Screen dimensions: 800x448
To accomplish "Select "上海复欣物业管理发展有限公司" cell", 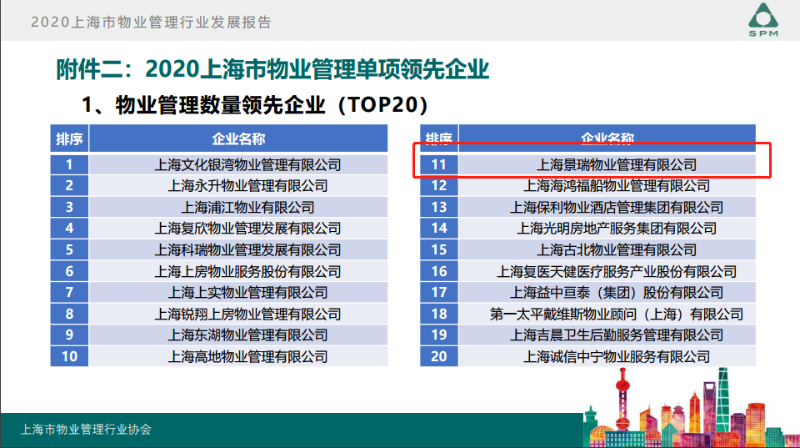I will (x=238, y=228).
